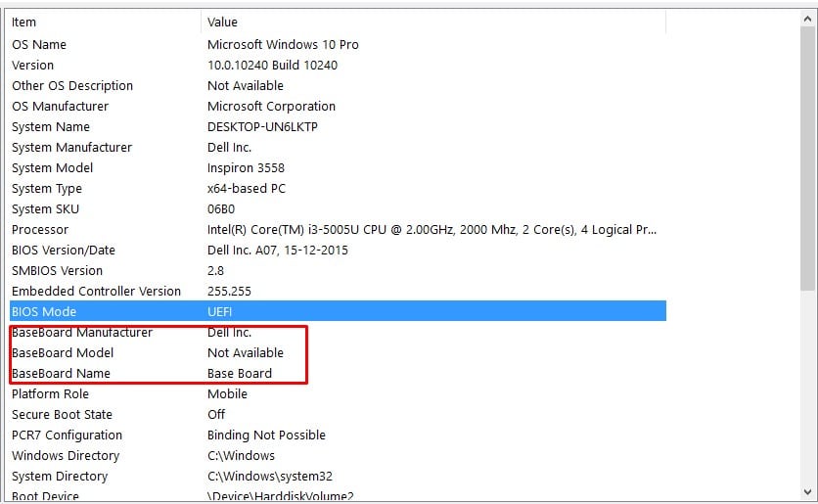Click the Microsoft Windows 10 Pro value
Image resolution: width=818 pixels, height=504 pixels.
(283, 45)
